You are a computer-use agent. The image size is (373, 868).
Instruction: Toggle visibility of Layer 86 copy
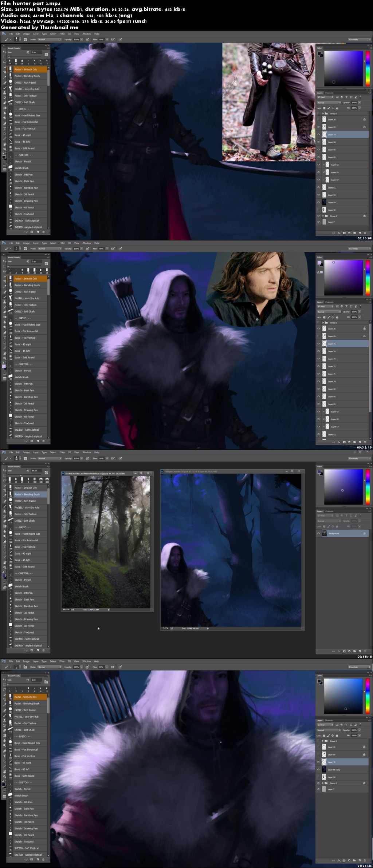[319, 769]
